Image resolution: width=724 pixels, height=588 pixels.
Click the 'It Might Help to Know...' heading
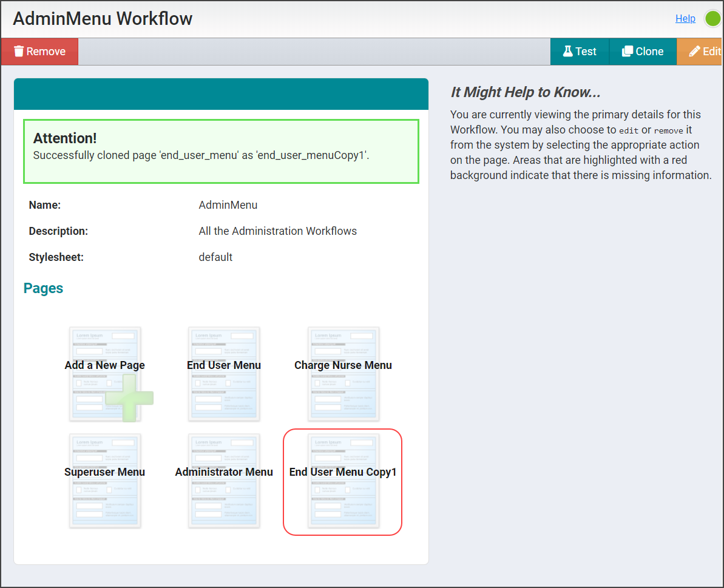click(x=525, y=92)
